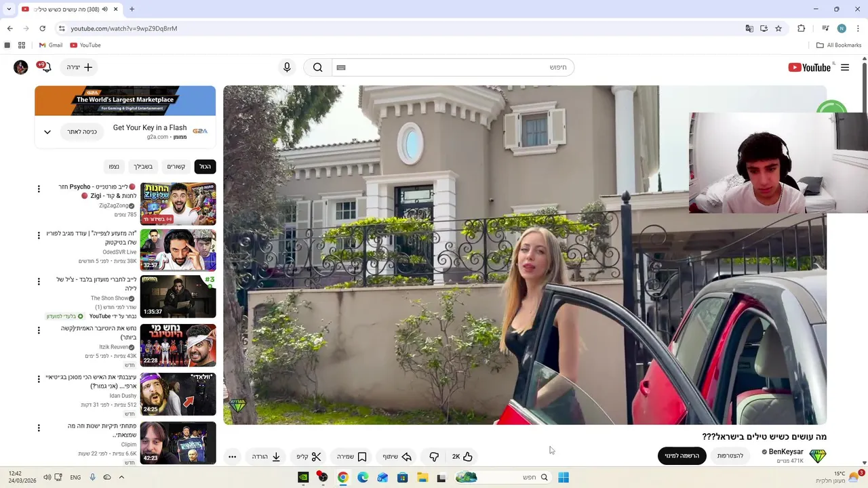Open Chrome tab search dropdown arrow

pos(8,9)
